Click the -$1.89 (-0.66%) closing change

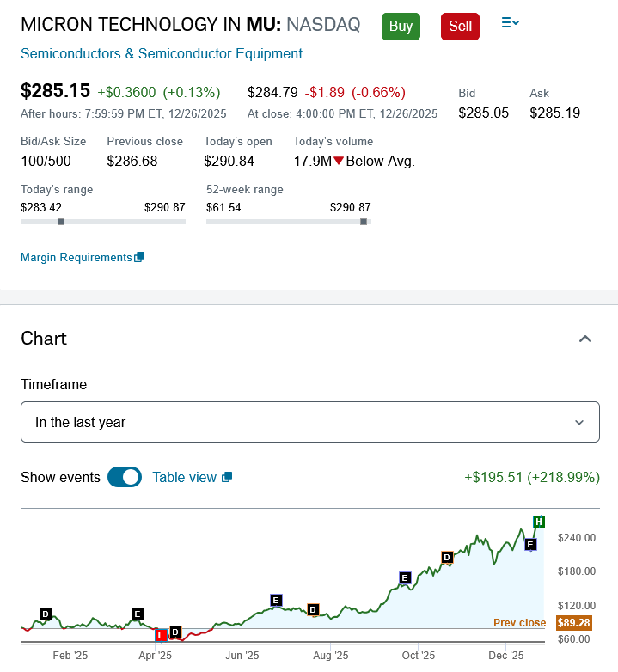pos(355,92)
